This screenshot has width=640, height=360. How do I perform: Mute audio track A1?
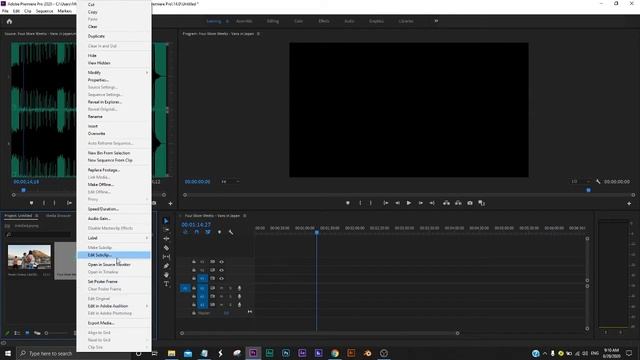click(x=221, y=288)
